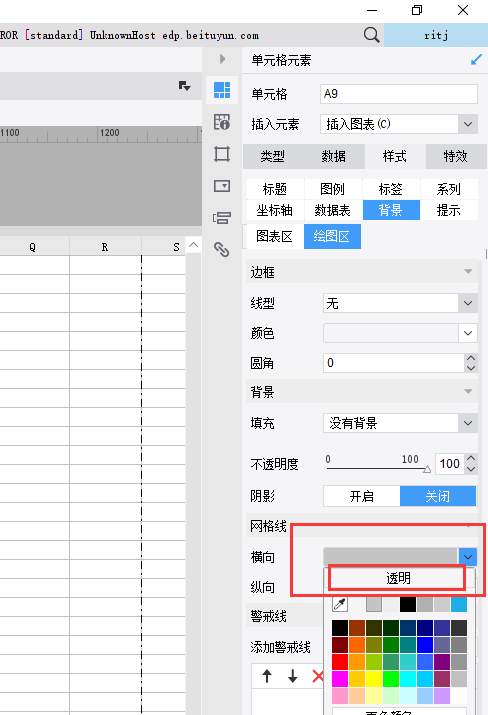Delete the warning line with the red X

coord(317,676)
